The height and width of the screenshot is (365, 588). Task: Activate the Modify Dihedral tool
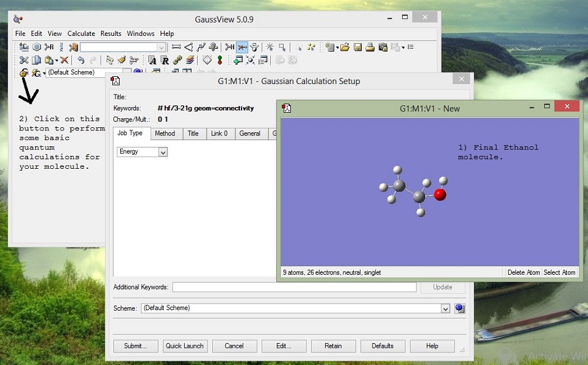(201, 47)
